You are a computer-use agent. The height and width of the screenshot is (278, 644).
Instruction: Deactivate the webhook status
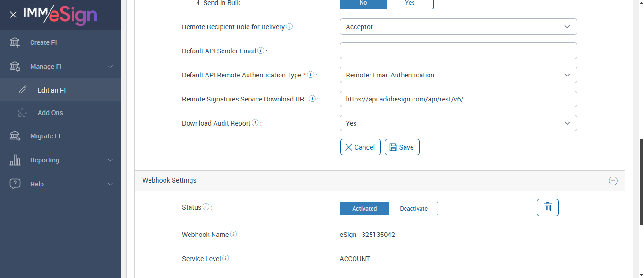tap(413, 209)
